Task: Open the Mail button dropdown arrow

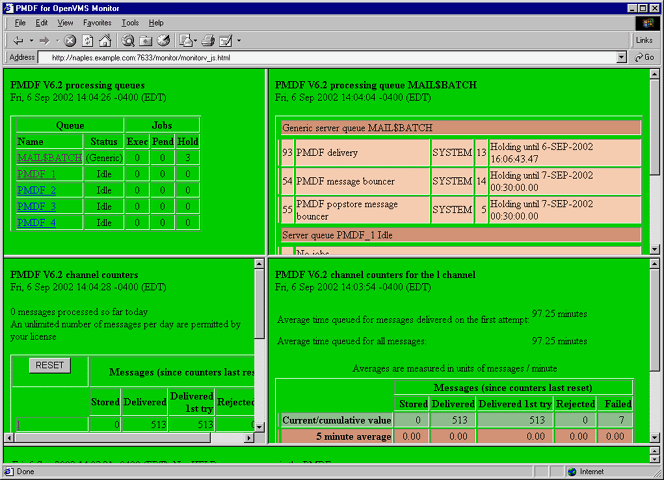Action: [x=196, y=41]
